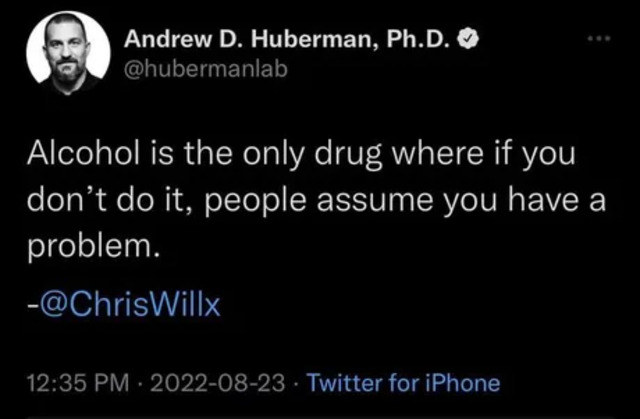The width and height of the screenshot is (640, 419).
Task: Click the word "have" in the tweet
Action: click(x=542, y=200)
